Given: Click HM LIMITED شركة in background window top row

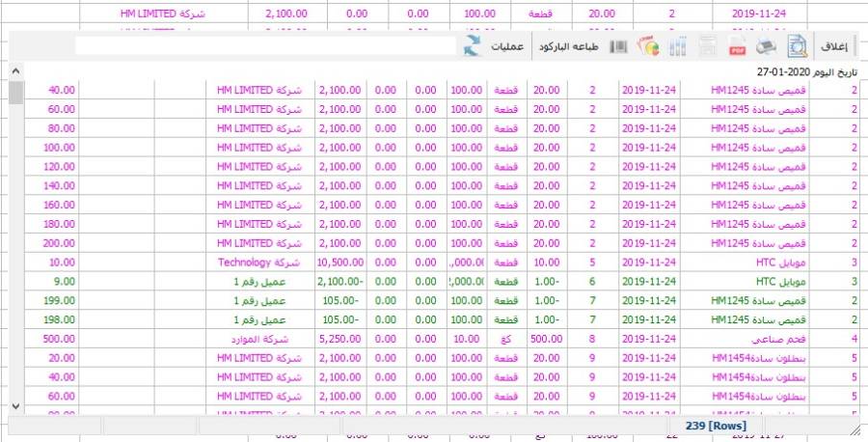Looking at the screenshot, I should point(163,14).
